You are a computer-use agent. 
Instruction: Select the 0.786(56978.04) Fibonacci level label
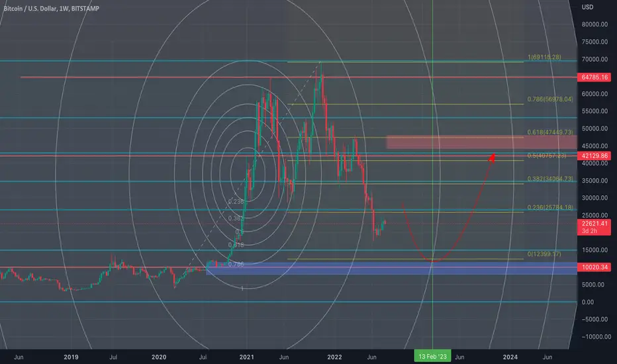pos(550,99)
